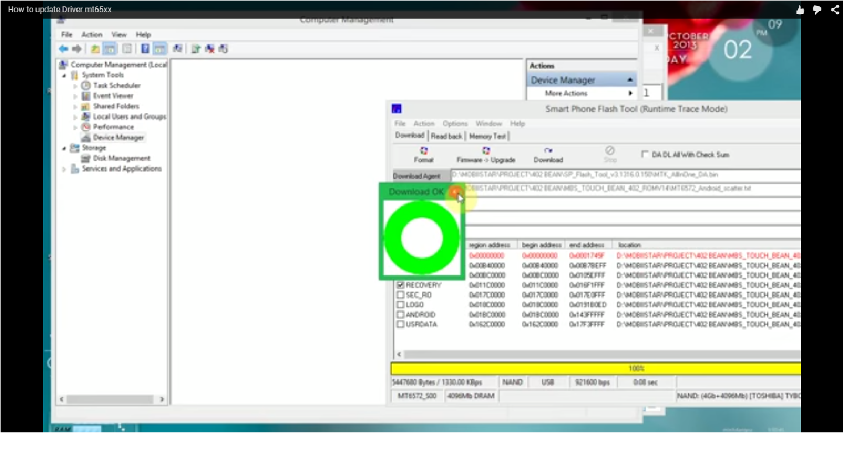Screen dimensions: 868x476
Task: Click the Format icon in Flash Tool
Action: 424,151
